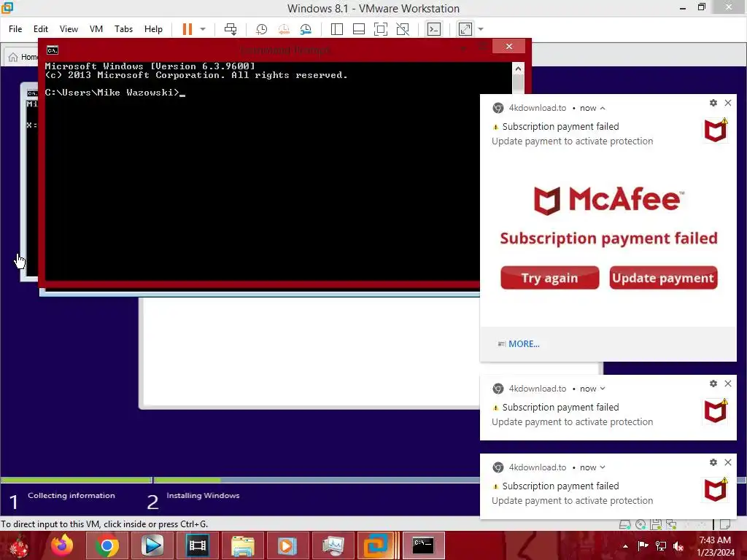Dismiss the third notification popup
747x560 pixels.
pyautogui.click(x=728, y=462)
